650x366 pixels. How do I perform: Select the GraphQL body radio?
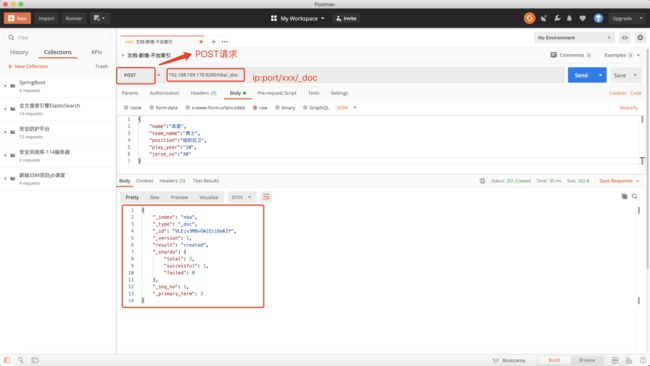point(305,107)
